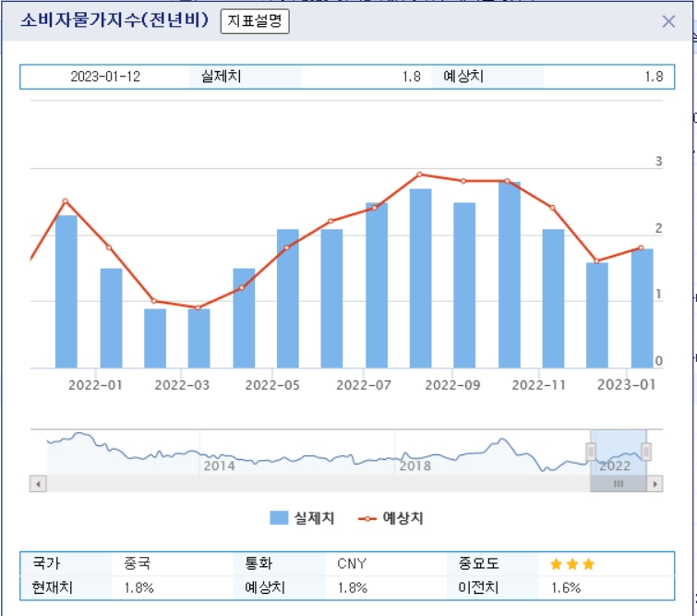Click the 지표설명 button

pyautogui.click(x=255, y=21)
